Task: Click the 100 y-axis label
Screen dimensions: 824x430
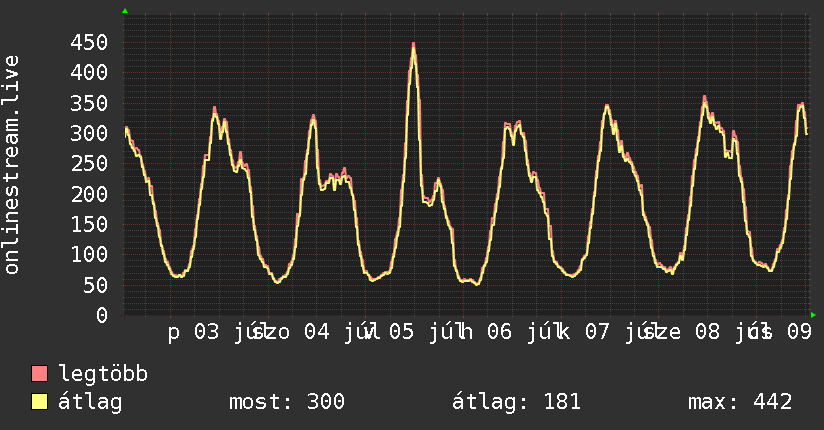Action: tap(89, 255)
